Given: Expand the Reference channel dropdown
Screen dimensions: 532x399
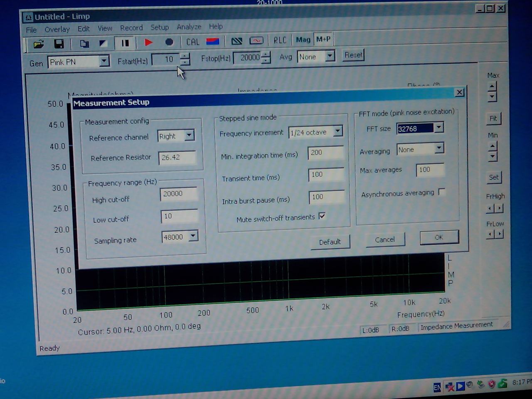Looking at the screenshot, I should pos(189,135).
